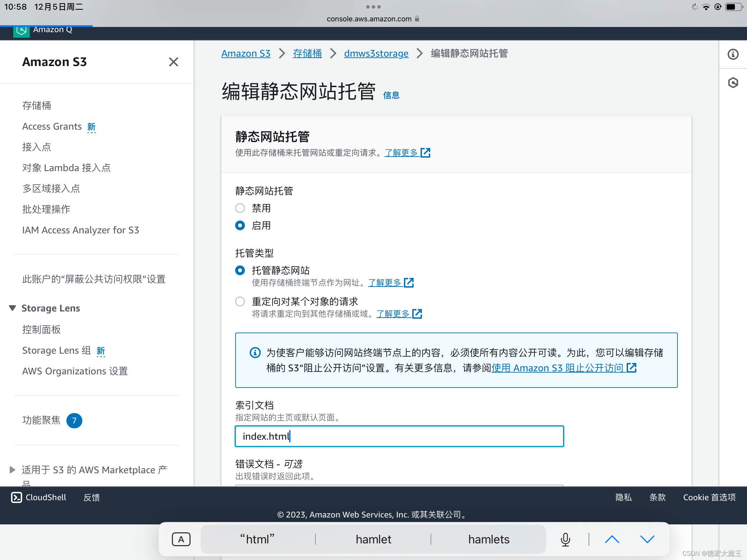Choose 托管静态网站 hosting type

point(240,270)
